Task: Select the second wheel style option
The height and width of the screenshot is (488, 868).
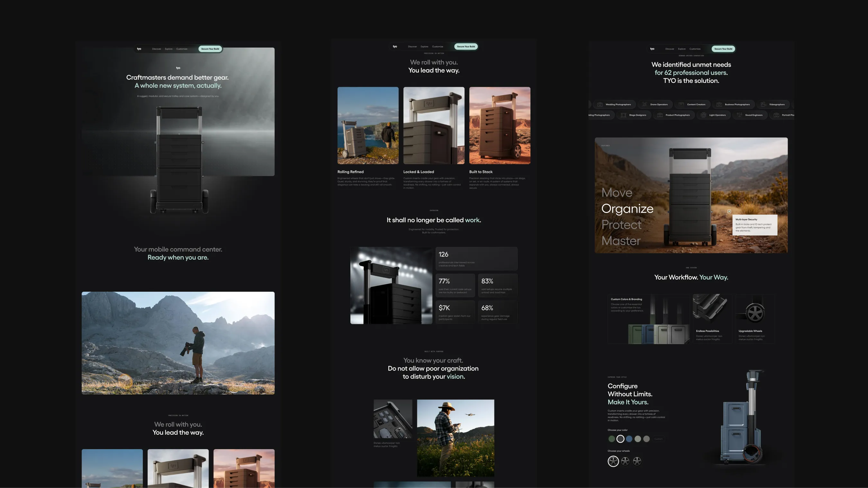Action: point(625,461)
